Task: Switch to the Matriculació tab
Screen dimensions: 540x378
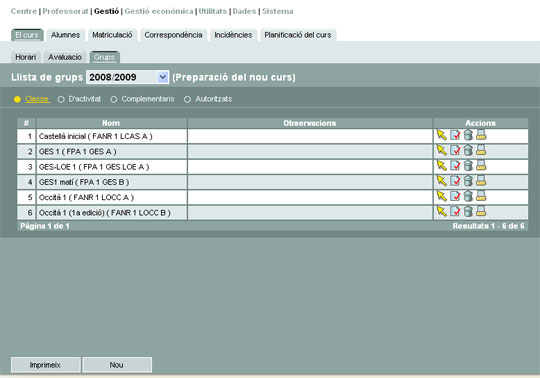Action: coord(112,35)
